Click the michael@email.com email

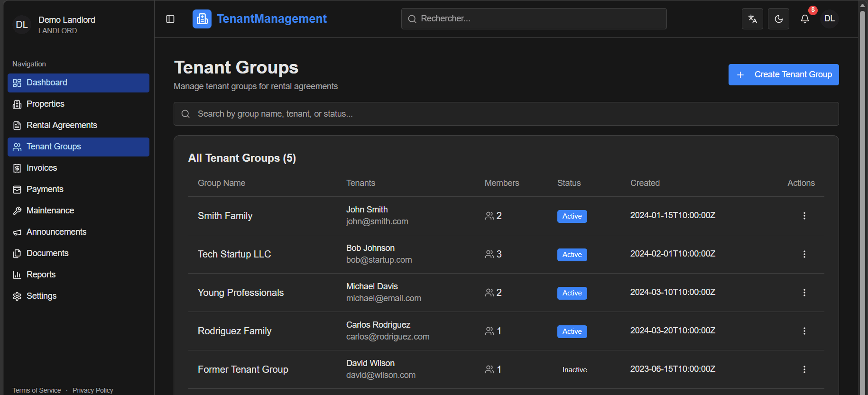point(384,298)
